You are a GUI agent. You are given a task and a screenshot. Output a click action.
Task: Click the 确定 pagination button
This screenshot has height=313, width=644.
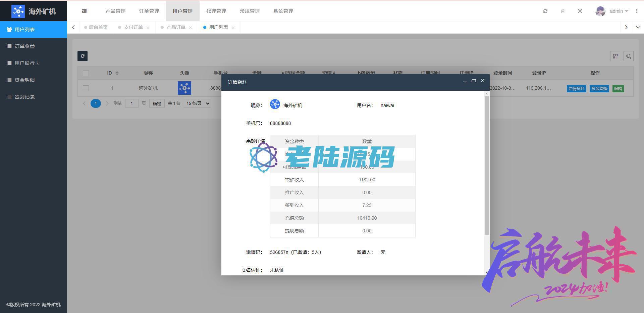[x=157, y=103]
